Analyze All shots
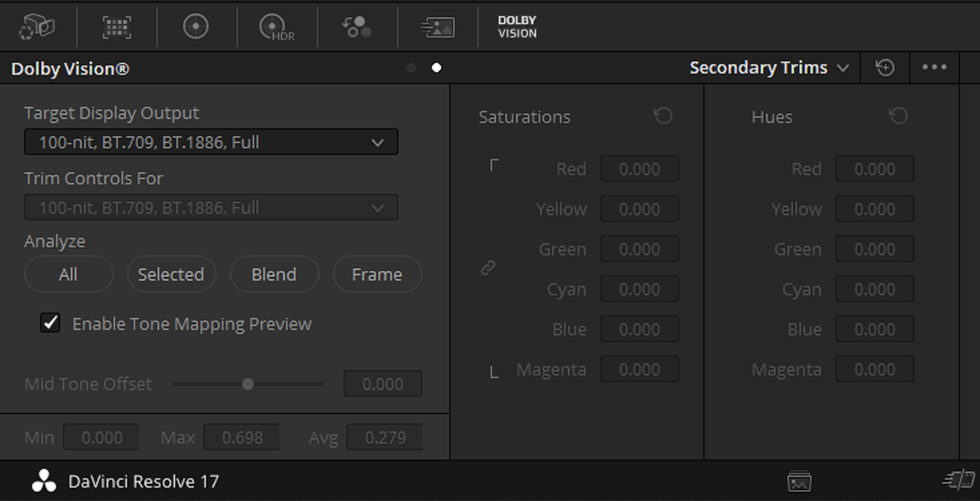The height and width of the screenshot is (501, 980). (x=69, y=274)
